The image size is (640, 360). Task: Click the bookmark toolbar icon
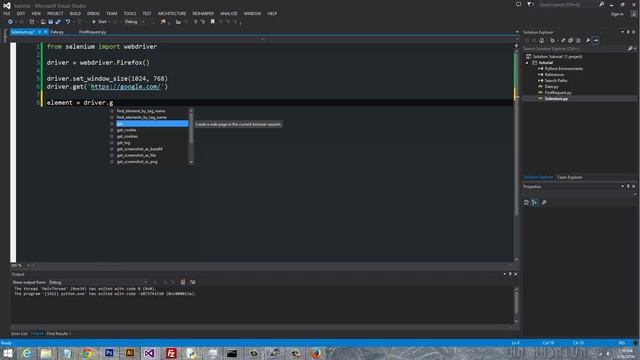[213, 22]
